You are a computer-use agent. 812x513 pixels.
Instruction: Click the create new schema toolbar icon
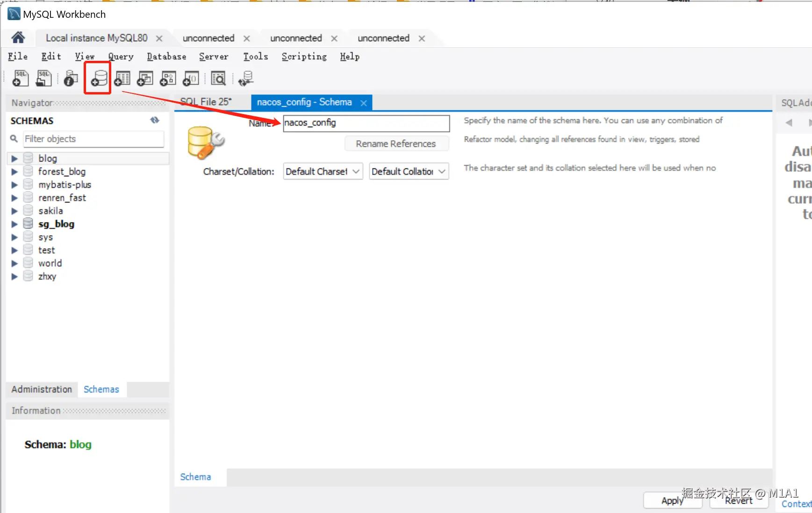pos(99,78)
